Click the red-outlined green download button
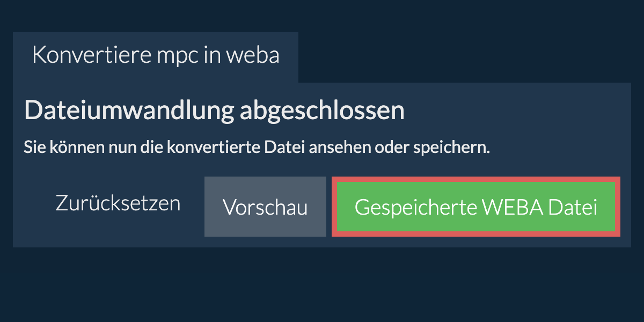 click(475, 207)
